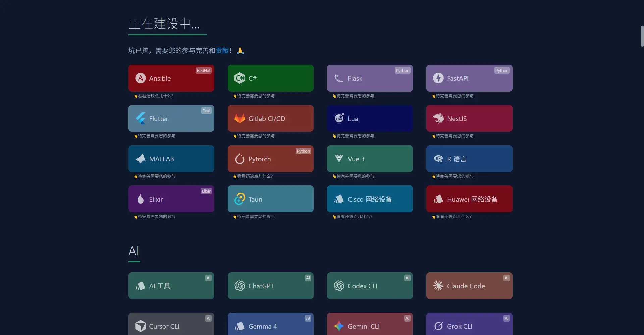The height and width of the screenshot is (335, 644).
Task: Click the C# hexagon logo icon
Action: coord(240,78)
